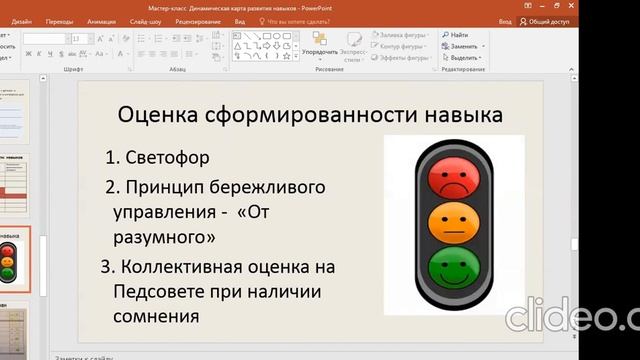The image size is (640, 360).
Task: Select the Text Box shape
Action: point(237,36)
